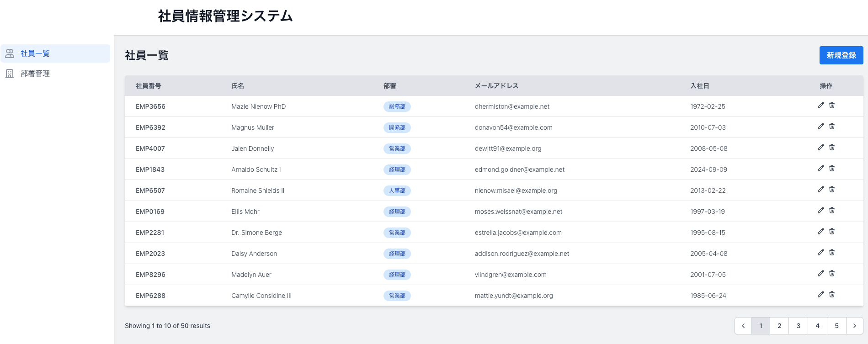
Task: Click the 開発部 department badge
Action: 397,127
